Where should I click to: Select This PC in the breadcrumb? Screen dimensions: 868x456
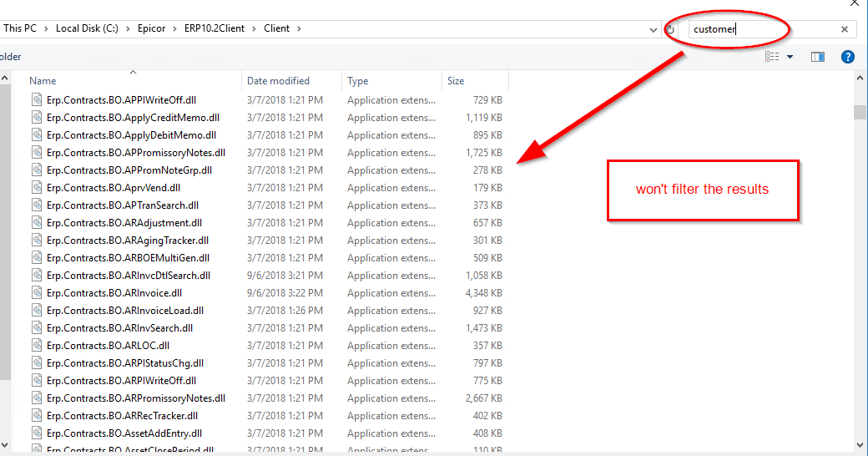coord(20,28)
